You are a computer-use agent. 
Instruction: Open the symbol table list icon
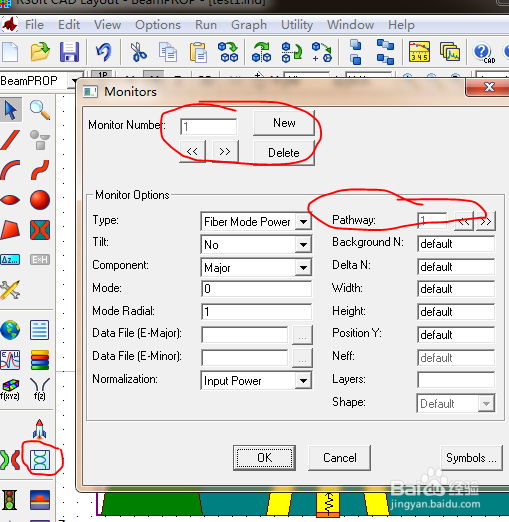40,330
